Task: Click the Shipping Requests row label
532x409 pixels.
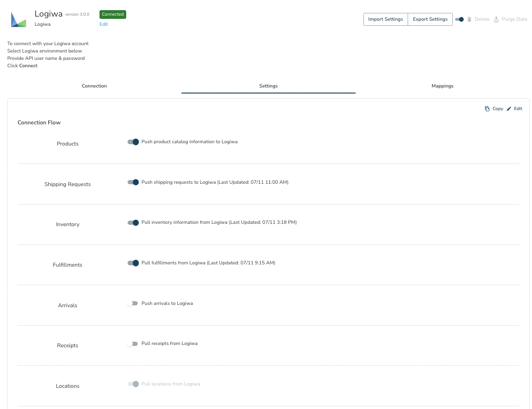Action: [x=68, y=184]
